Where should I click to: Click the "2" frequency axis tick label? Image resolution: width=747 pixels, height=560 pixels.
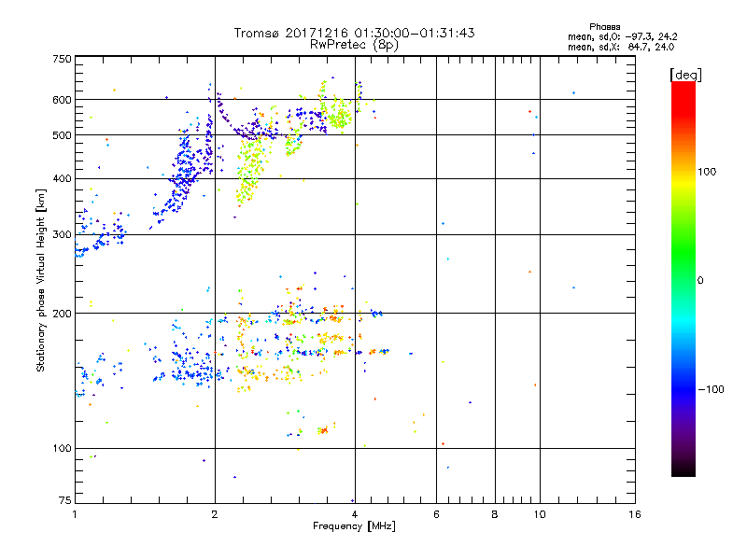click(x=215, y=514)
